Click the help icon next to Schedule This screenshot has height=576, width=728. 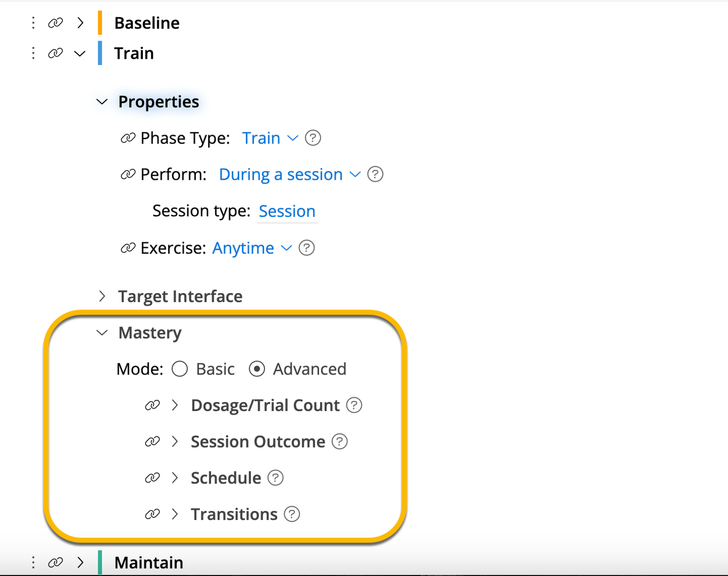tap(275, 477)
